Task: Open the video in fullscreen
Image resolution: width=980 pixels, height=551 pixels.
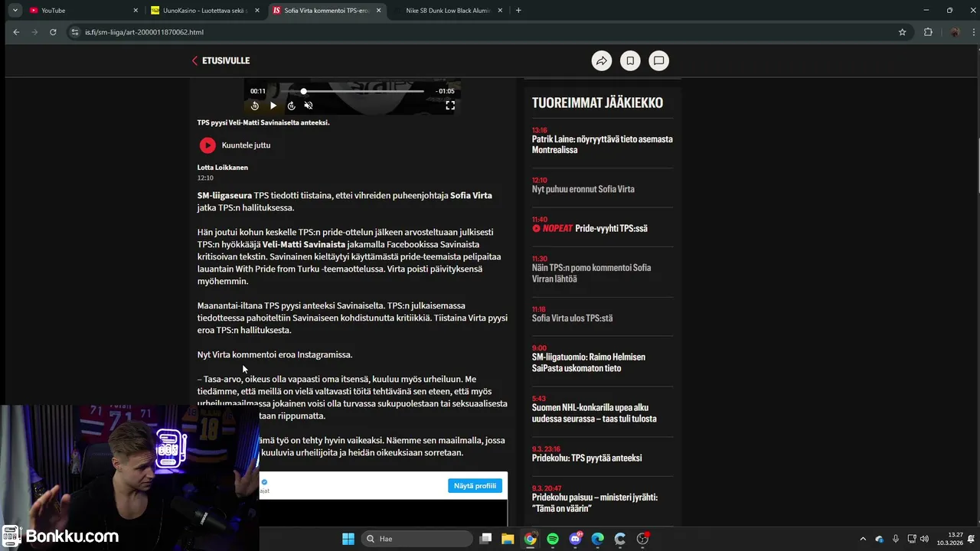Action: pyautogui.click(x=450, y=106)
